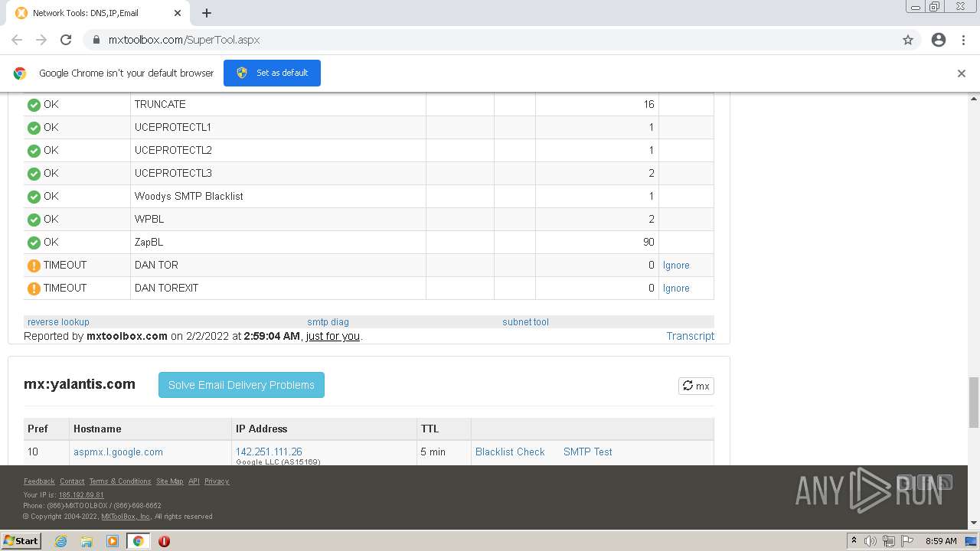Open the smtp diag link
This screenshot has height=551, width=980.
click(328, 322)
